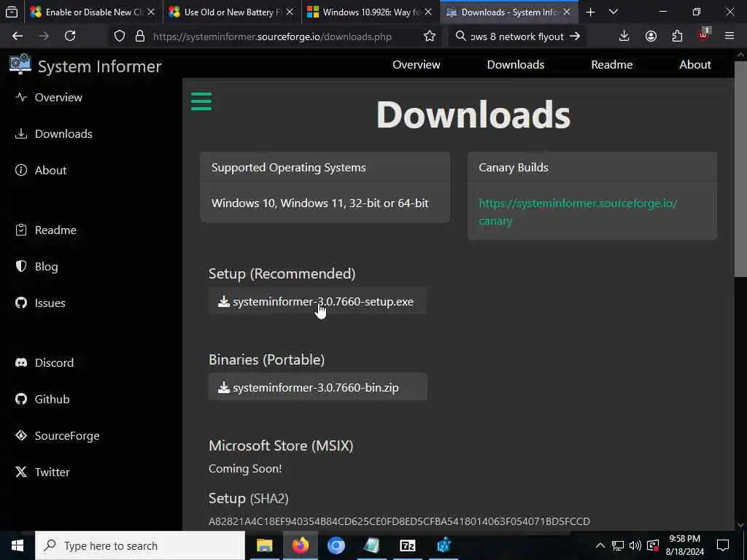Open the volume tray icon

(x=635, y=545)
